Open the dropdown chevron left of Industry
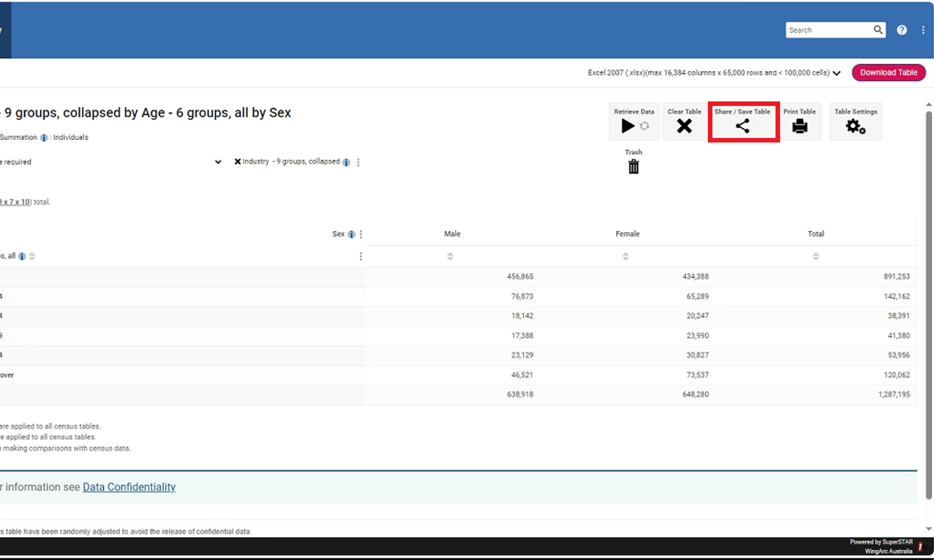Viewport: 934px width, 560px height. pos(218,162)
